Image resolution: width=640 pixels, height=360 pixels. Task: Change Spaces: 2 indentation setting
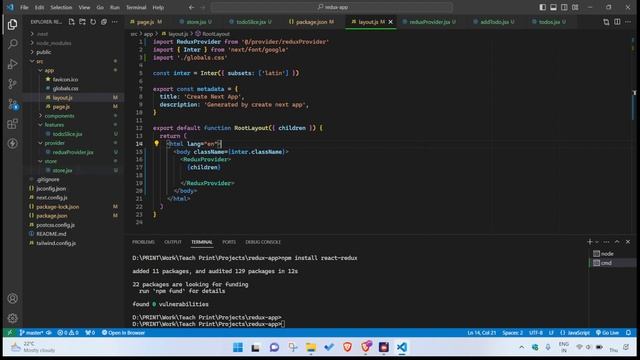pos(512,333)
